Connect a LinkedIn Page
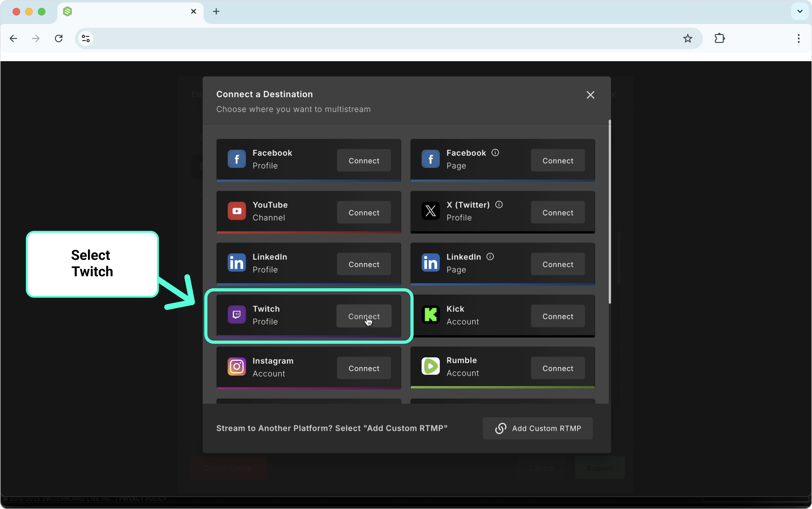 pyautogui.click(x=557, y=264)
